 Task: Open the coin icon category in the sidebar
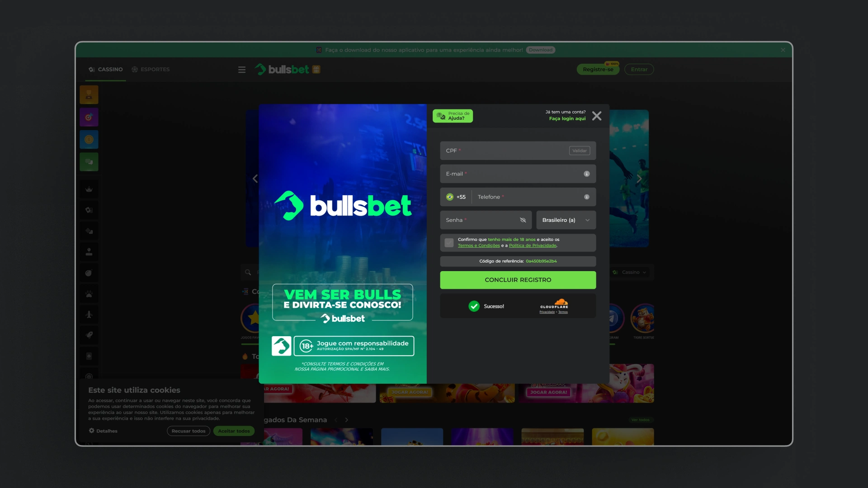[89, 139]
